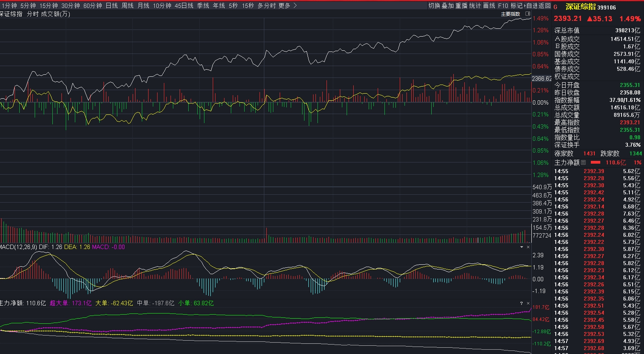Click the 切换 toolbar button

click(434, 6)
